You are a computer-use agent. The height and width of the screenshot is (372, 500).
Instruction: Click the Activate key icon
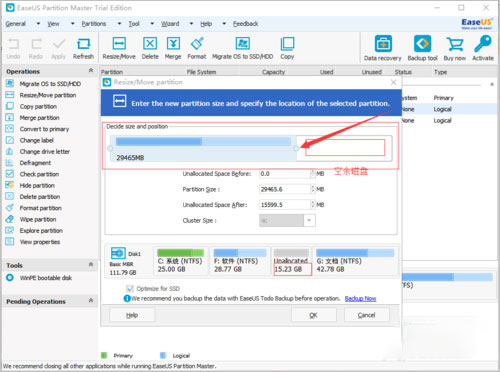point(483,44)
